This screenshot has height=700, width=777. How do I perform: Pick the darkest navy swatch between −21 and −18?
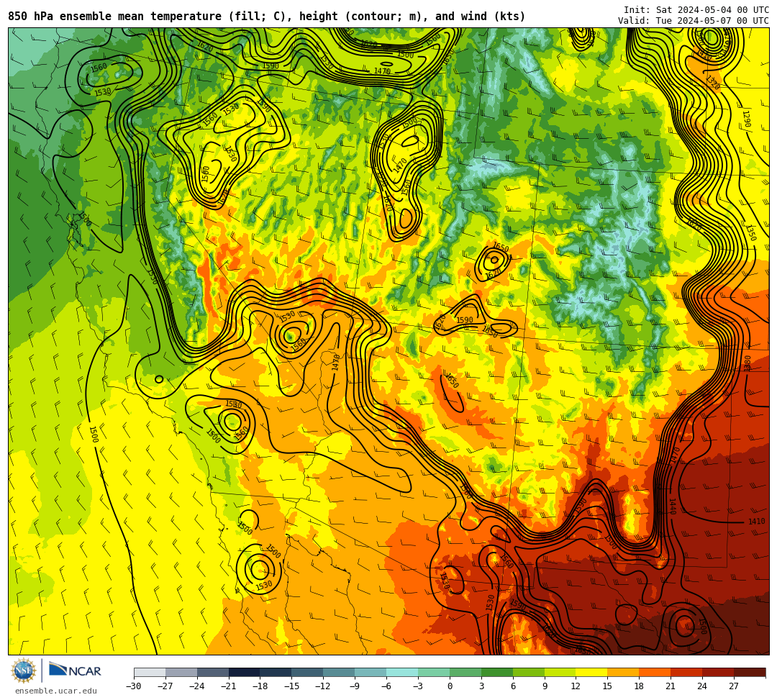pyautogui.click(x=245, y=672)
